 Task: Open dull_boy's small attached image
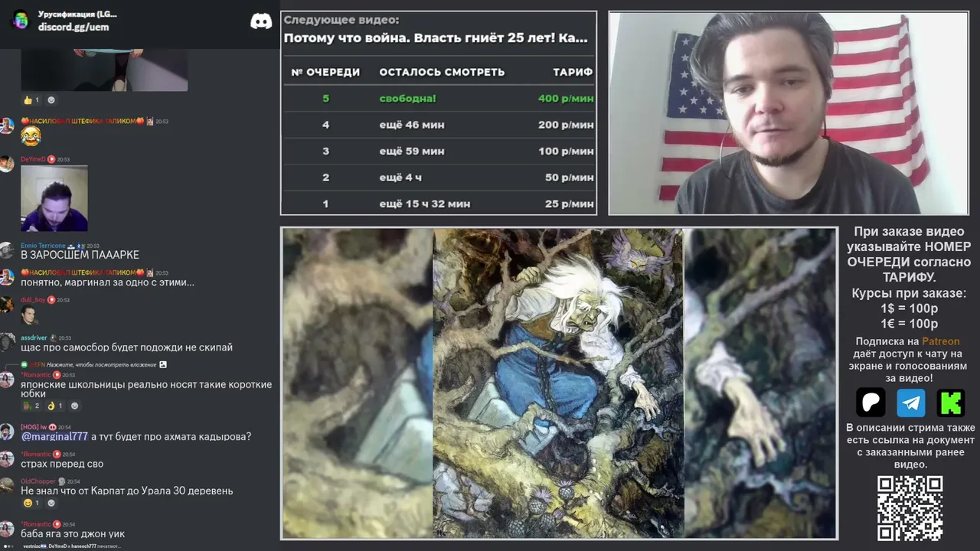click(29, 315)
